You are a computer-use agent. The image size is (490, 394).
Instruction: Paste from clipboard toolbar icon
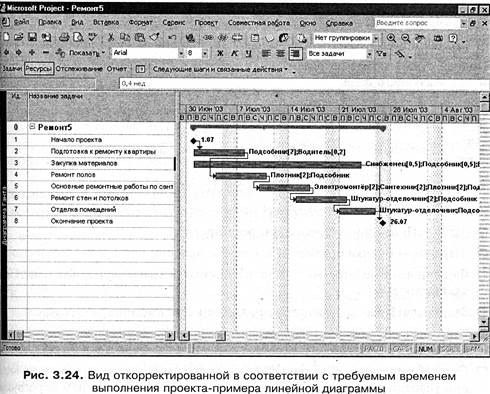point(139,37)
